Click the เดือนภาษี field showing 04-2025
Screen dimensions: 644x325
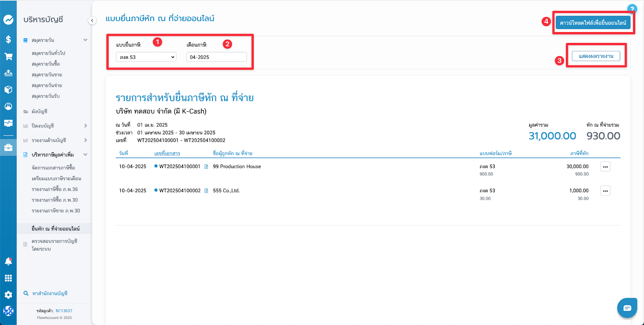coord(216,57)
